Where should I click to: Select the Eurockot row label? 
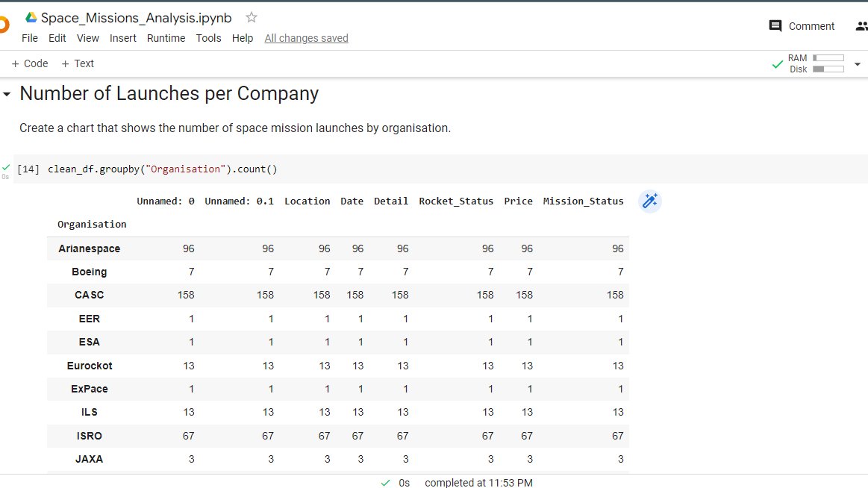point(89,366)
